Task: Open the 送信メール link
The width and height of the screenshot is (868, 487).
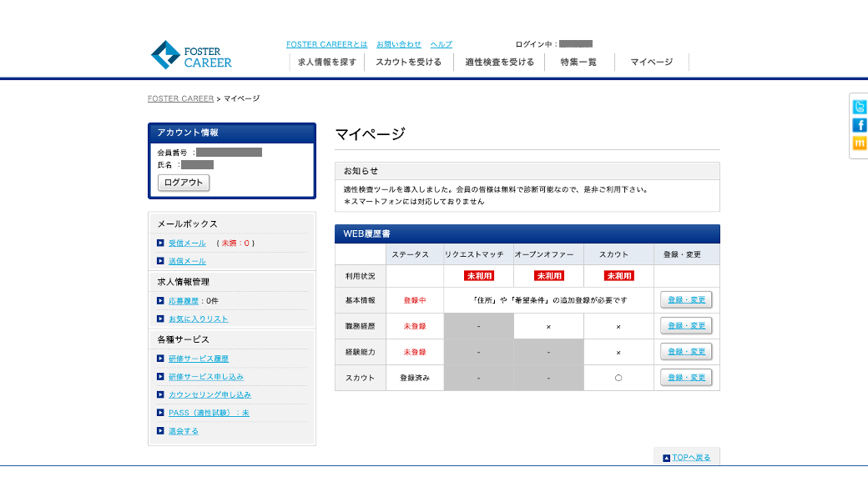Action: (187, 261)
